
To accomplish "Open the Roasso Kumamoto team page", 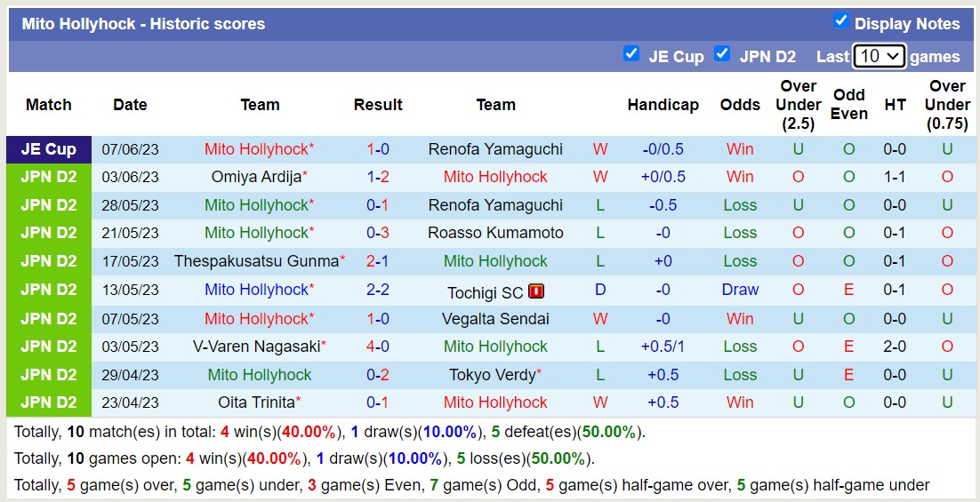I will [495, 233].
